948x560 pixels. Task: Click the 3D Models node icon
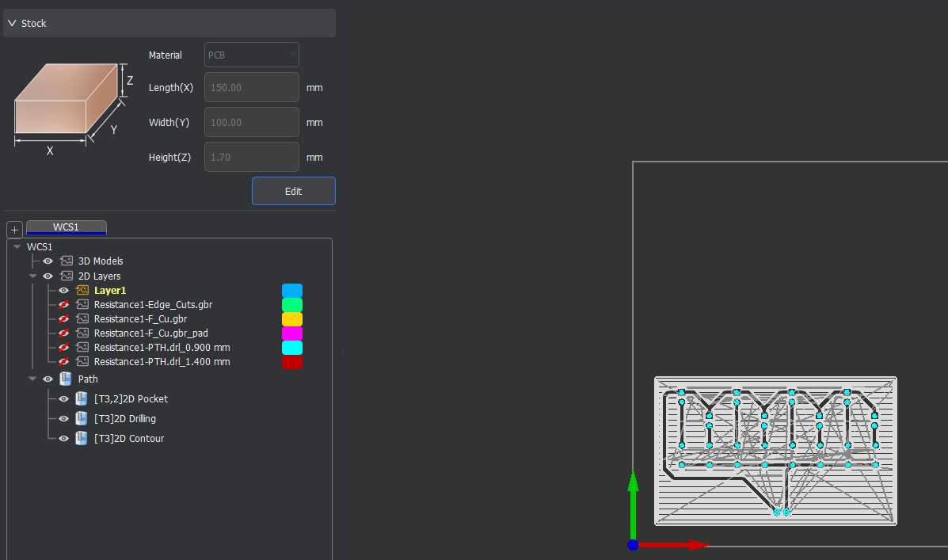[67, 261]
